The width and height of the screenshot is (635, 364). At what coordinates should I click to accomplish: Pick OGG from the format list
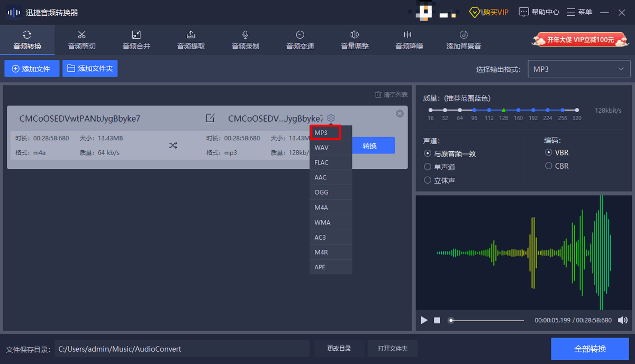(331, 192)
